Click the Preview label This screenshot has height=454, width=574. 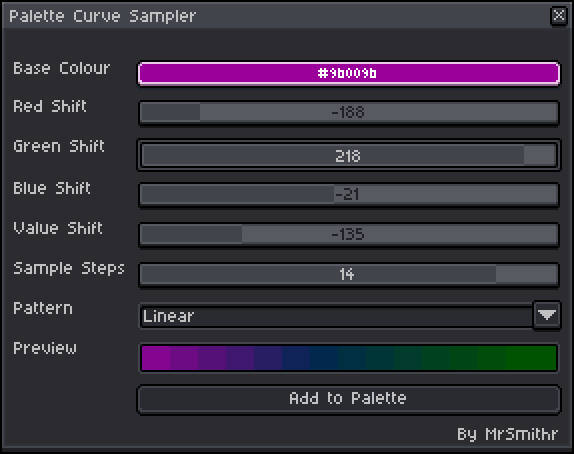coord(45,348)
